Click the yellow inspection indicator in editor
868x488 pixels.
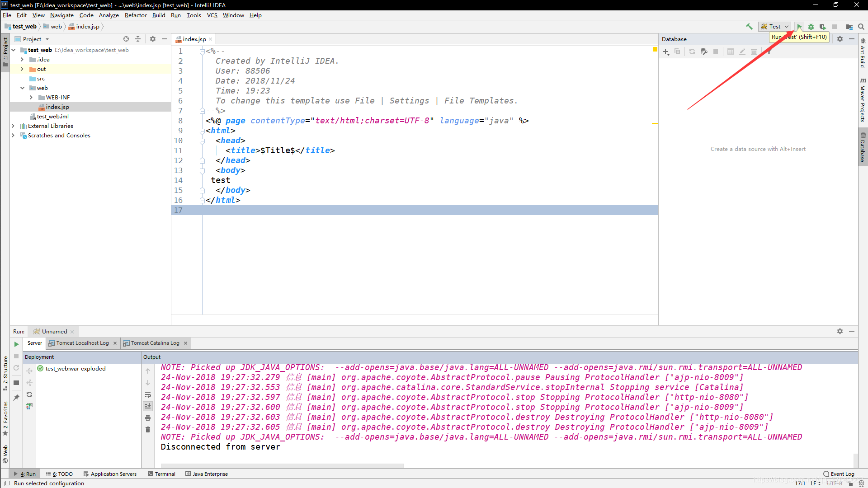[655, 49]
